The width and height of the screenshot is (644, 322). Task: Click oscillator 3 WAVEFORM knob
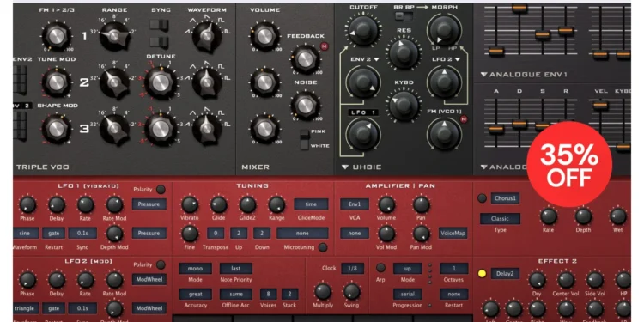coord(207,129)
